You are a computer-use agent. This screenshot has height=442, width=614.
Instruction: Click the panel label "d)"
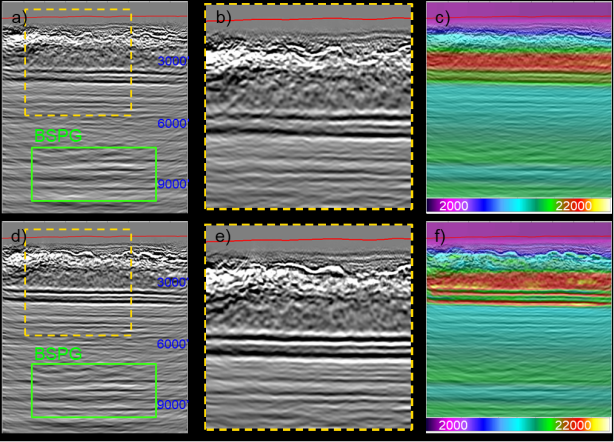tap(18, 237)
